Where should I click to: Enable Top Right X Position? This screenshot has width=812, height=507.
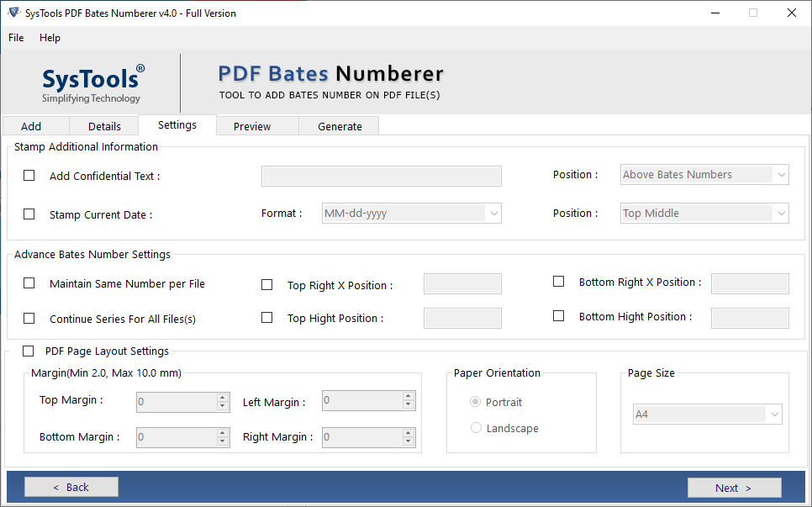[266, 284]
